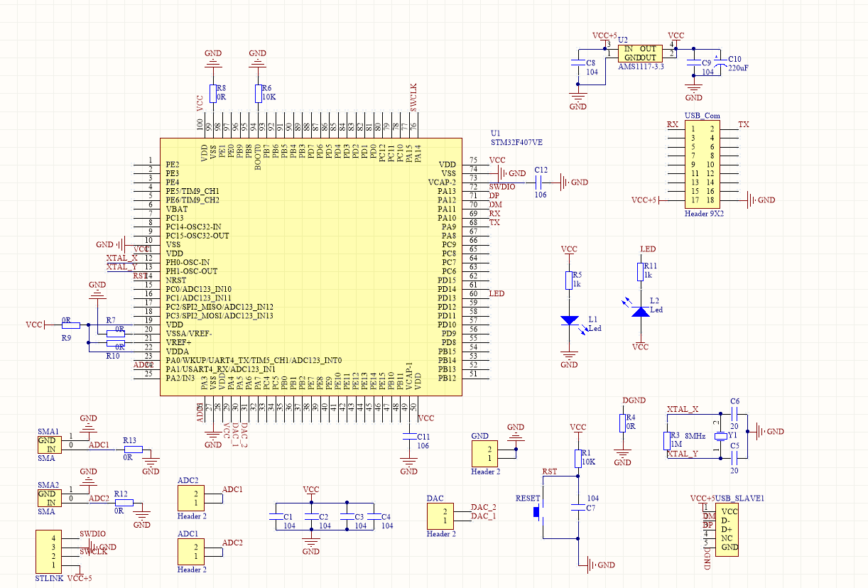Screen dimensions: 868x588
Task: Select capacitor C7 in reset circuit
Action: (x=577, y=508)
